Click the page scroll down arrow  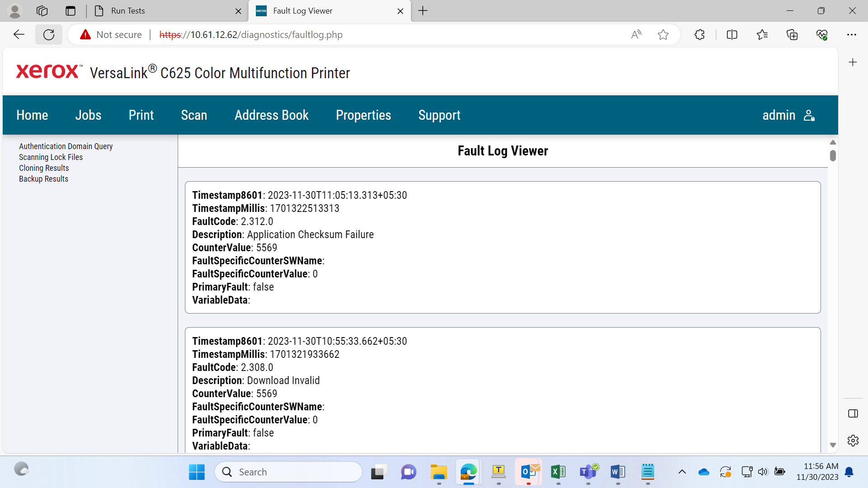(x=833, y=445)
